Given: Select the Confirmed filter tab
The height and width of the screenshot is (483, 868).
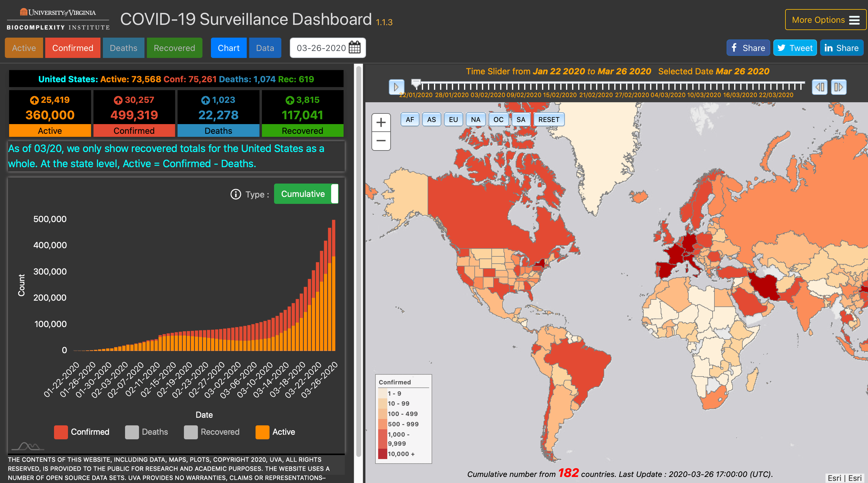Looking at the screenshot, I should click(x=73, y=48).
